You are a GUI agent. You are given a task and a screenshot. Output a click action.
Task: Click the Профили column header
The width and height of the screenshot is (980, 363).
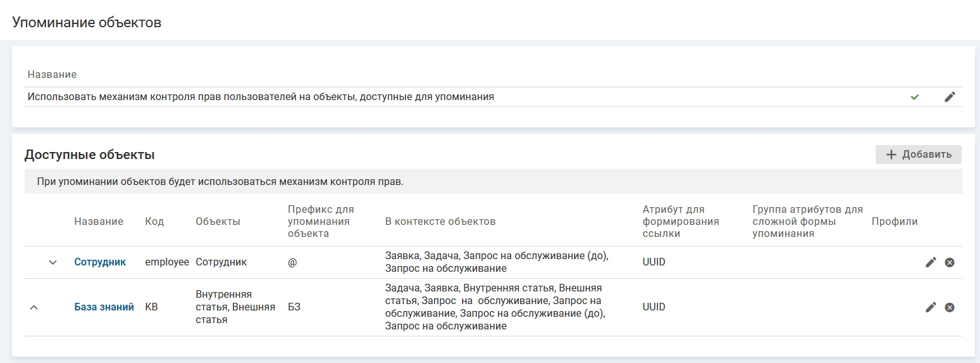894,221
